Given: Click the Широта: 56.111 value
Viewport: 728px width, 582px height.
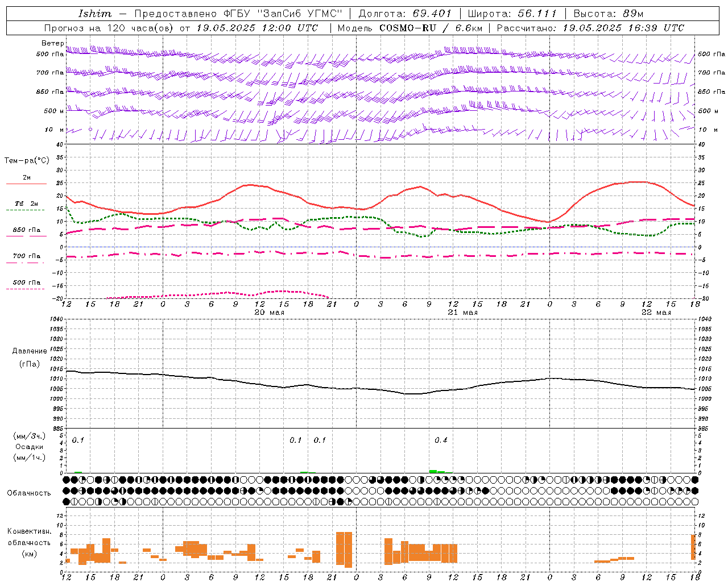Looking at the screenshot, I should click(x=512, y=14).
